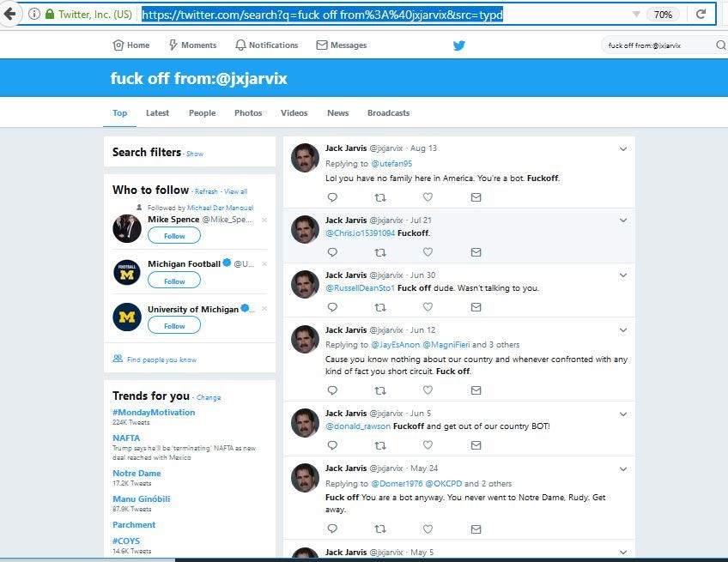Viewport: 728px width, 562px height.
Task: Open Moments in top navigation
Action: (x=192, y=45)
